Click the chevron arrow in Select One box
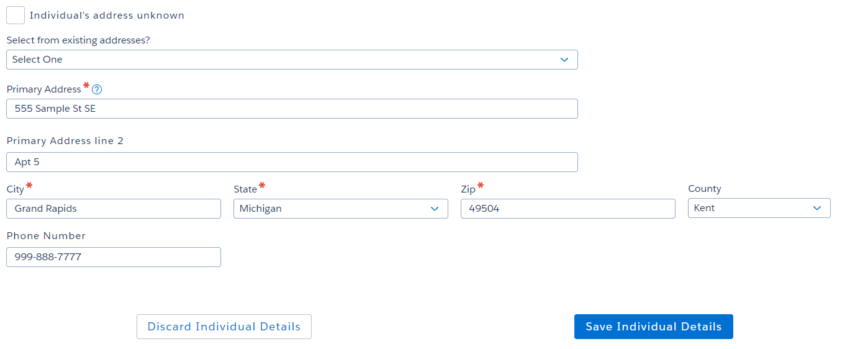Viewport: 868px width, 349px height. point(564,60)
